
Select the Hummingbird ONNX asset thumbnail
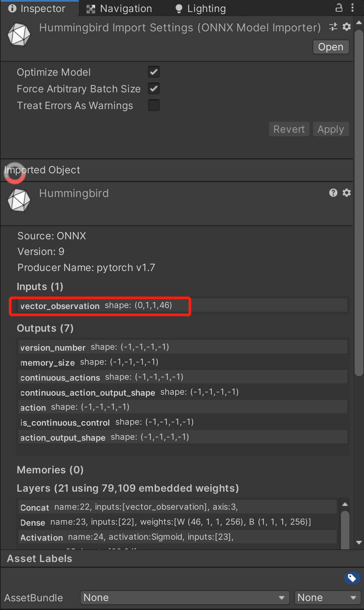click(x=19, y=33)
